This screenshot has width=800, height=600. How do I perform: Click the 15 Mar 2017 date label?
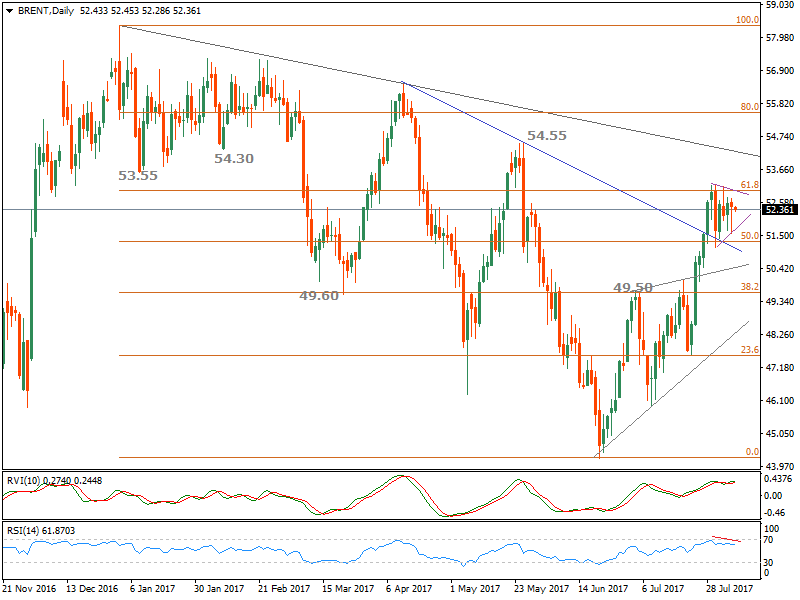click(348, 588)
